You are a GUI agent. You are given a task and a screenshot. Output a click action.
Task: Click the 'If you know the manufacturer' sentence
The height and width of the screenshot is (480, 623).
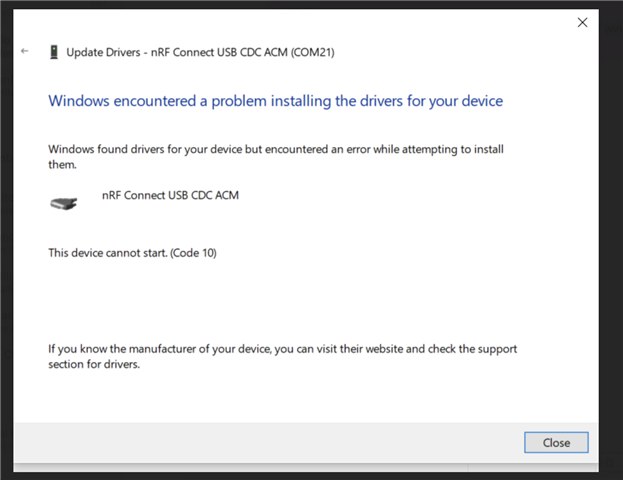282,349
